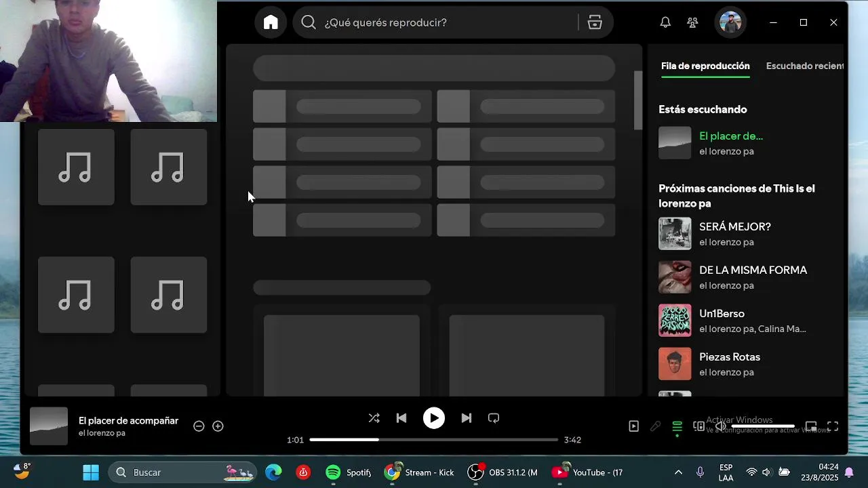
Task: Open the Browse icon in search bar
Action: point(595,22)
